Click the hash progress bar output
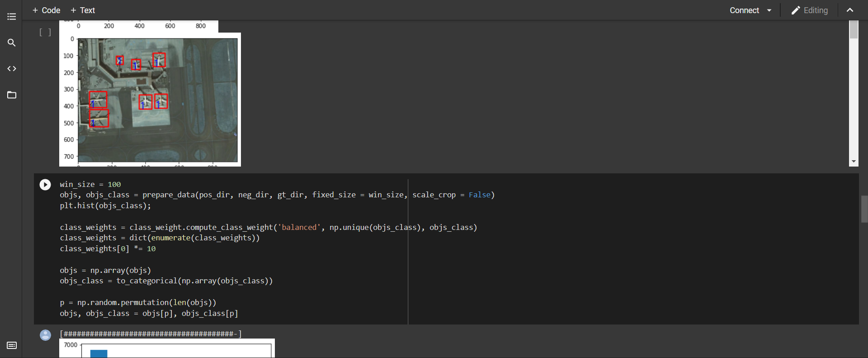The image size is (868, 358). [151, 334]
